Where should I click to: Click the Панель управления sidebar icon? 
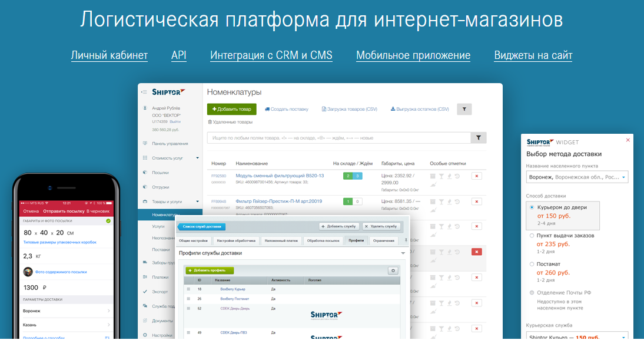point(145,143)
